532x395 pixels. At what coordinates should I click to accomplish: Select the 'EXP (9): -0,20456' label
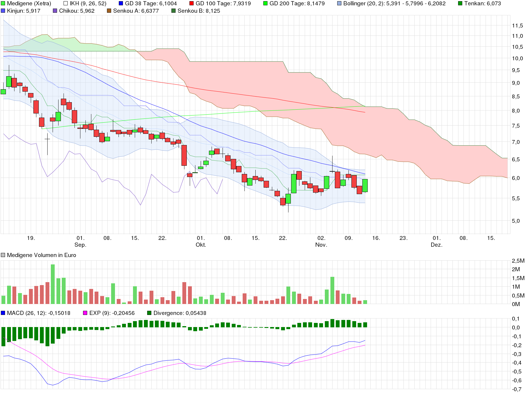tap(112, 313)
